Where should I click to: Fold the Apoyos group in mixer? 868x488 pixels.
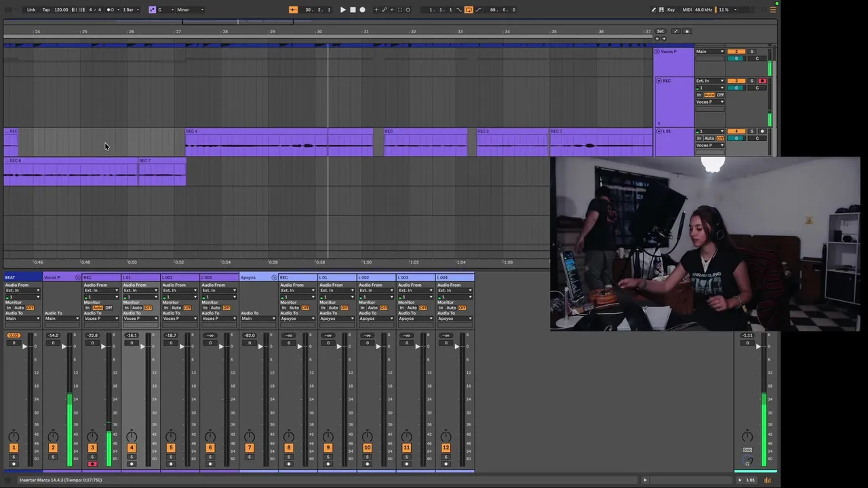coord(274,277)
